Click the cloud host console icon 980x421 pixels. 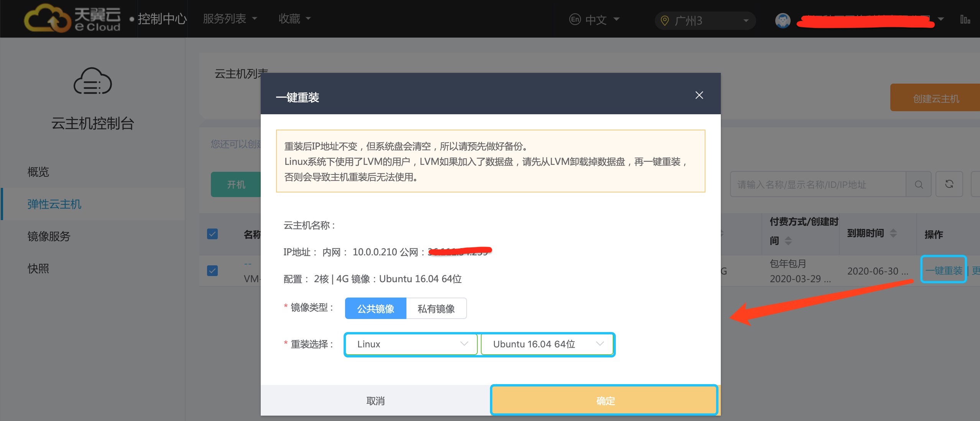point(92,81)
